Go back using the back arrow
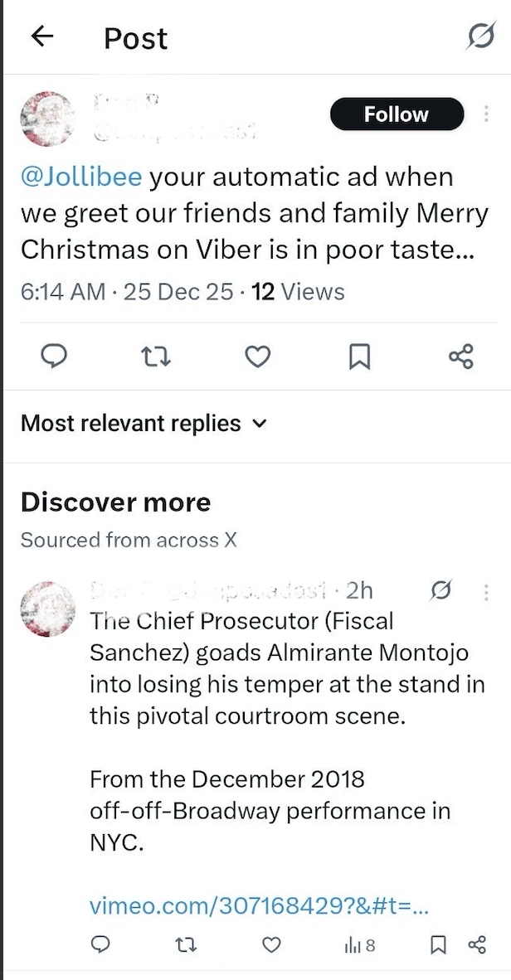The width and height of the screenshot is (511, 980). pos(41,36)
